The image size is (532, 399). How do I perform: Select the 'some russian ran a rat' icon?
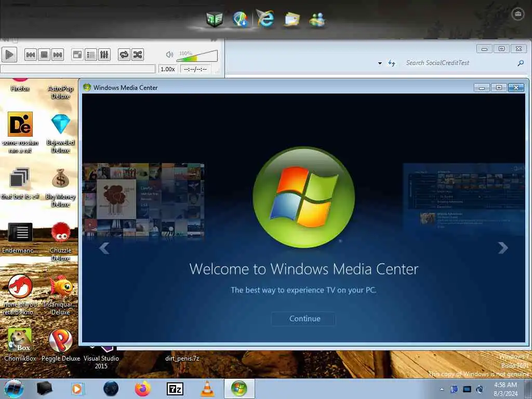tap(20, 124)
